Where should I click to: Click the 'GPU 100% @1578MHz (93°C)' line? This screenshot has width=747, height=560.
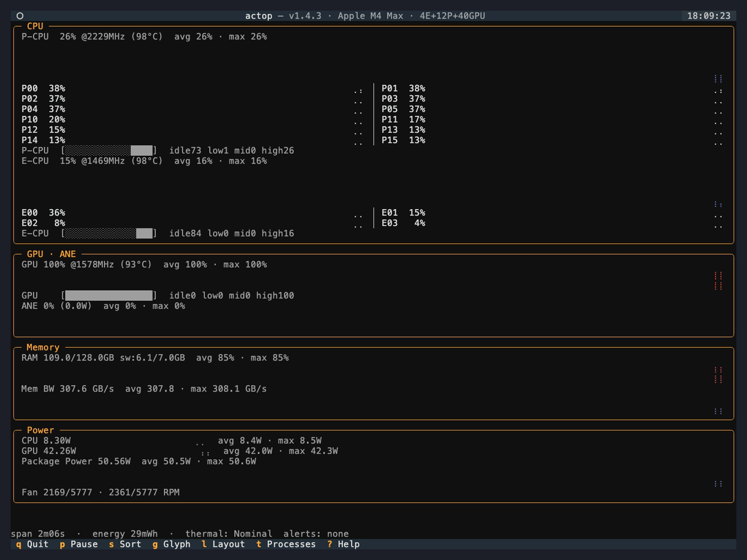(x=144, y=265)
